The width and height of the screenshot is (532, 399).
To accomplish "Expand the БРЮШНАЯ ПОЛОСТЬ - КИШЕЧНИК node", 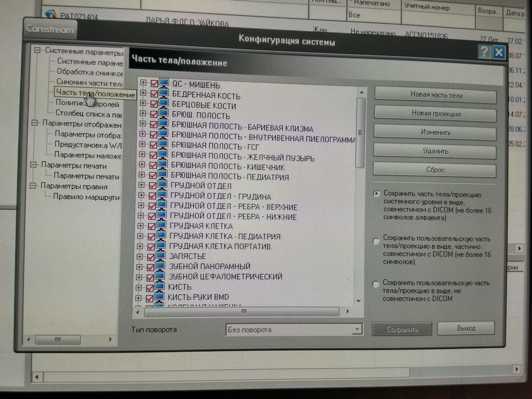I will click(142, 164).
